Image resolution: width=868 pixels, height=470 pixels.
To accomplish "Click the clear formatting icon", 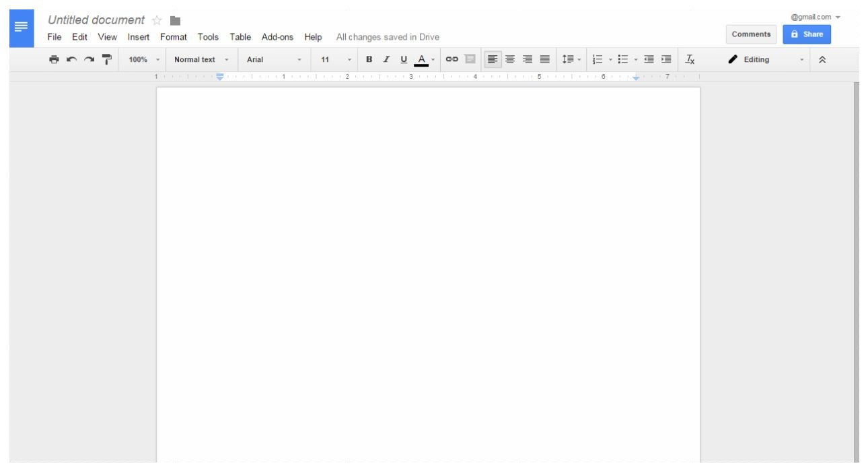I will (x=690, y=60).
